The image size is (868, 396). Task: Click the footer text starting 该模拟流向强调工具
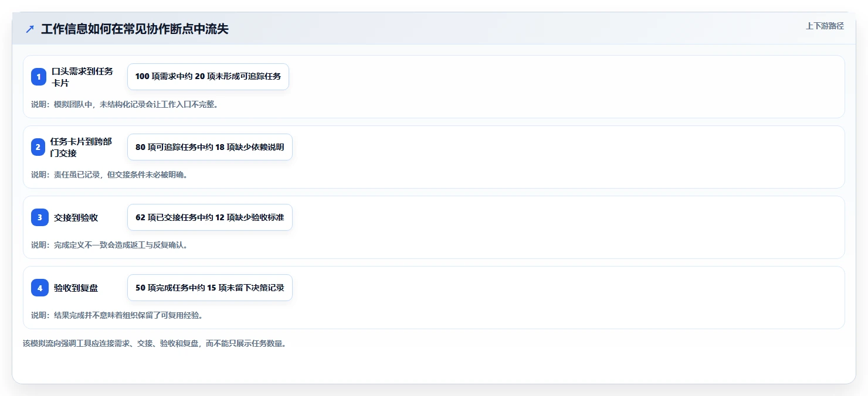[154, 343]
